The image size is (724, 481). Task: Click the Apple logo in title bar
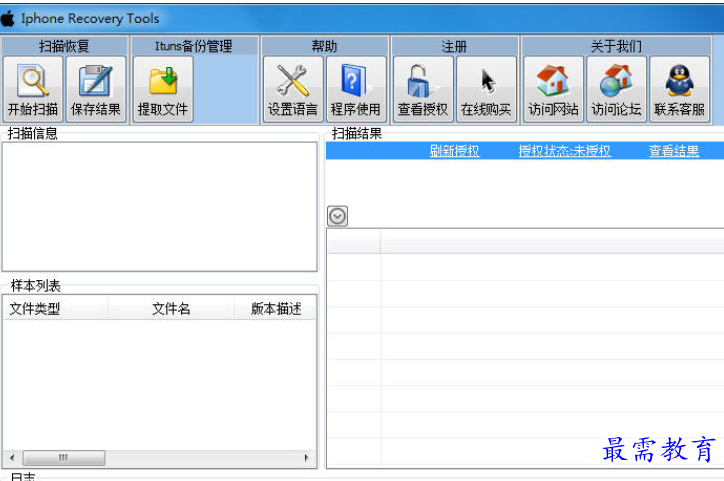[7, 18]
